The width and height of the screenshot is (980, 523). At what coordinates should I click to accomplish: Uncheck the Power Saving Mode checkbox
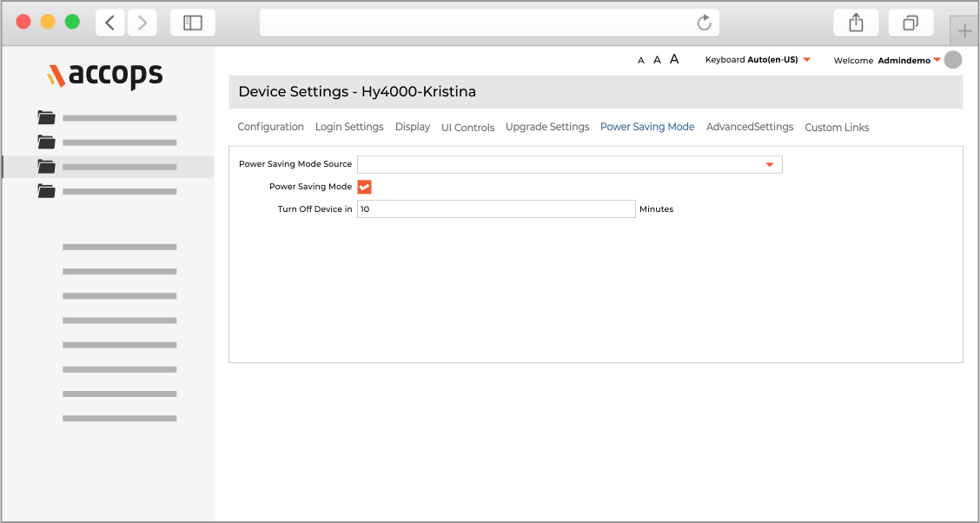[x=364, y=186]
